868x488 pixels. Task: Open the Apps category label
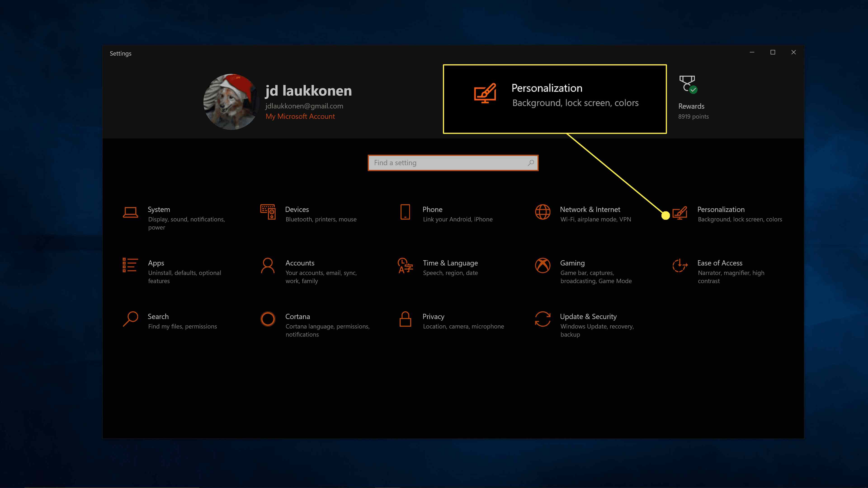point(156,263)
